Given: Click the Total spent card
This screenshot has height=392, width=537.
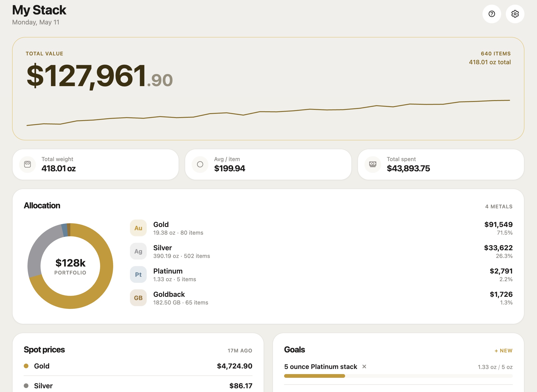Looking at the screenshot, I should coord(441,164).
